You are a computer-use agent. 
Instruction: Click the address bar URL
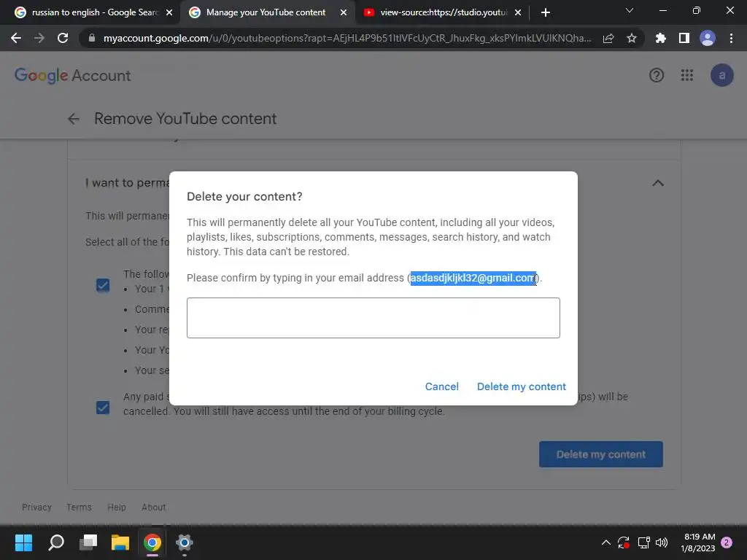pyautogui.click(x=347, y=38)
